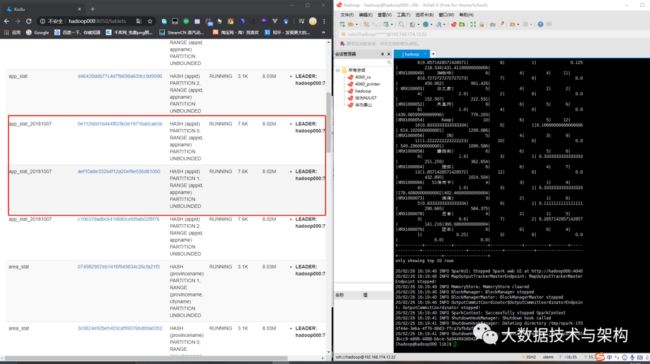This screenshot has width=650, height=364.
Task: Open the 知乎 bookmark
Action: [287, 32]
